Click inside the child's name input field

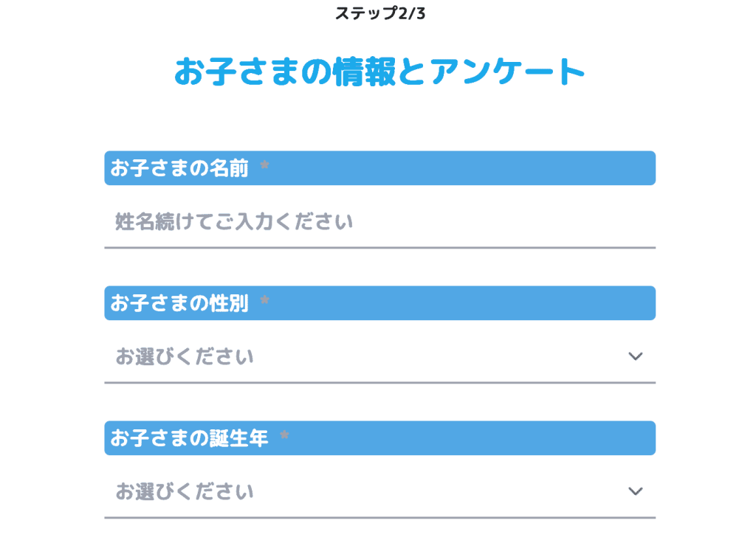380,221
